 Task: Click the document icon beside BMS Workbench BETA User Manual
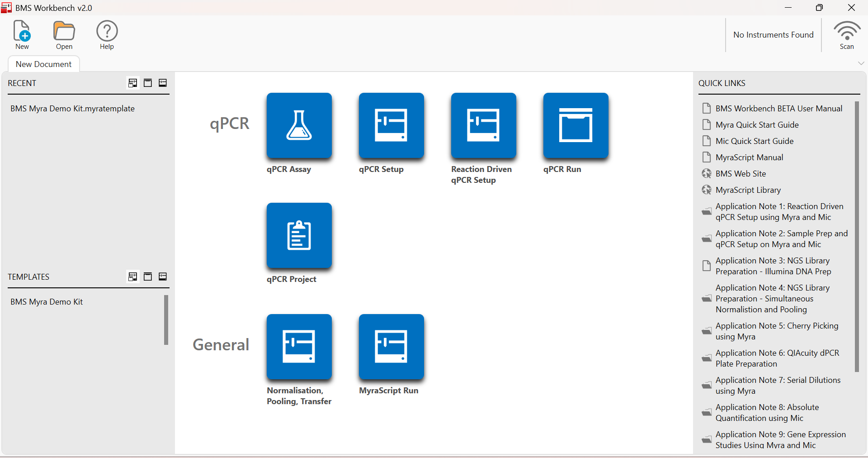click(x=707, y=108)
